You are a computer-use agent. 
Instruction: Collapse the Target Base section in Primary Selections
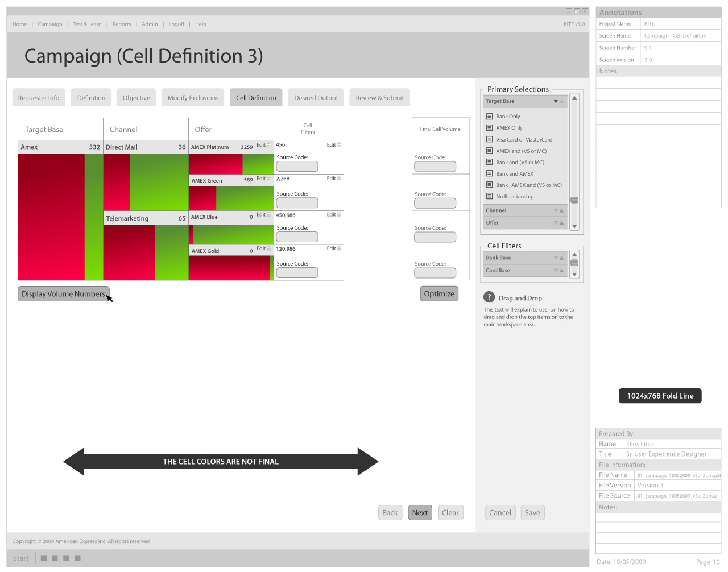556,101
